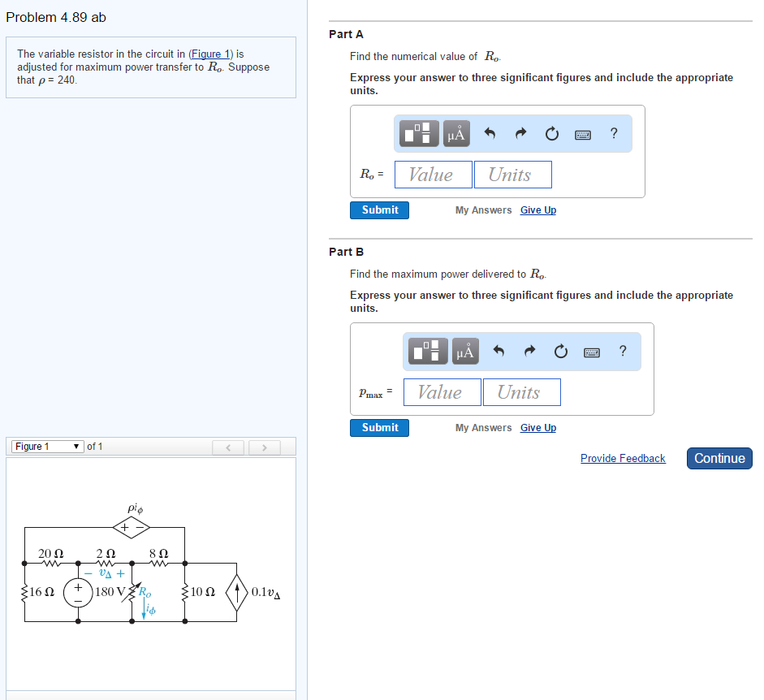Screen dimensions: 764x700
Task: Undo the last entry in Part B
Action: point(498,351)
